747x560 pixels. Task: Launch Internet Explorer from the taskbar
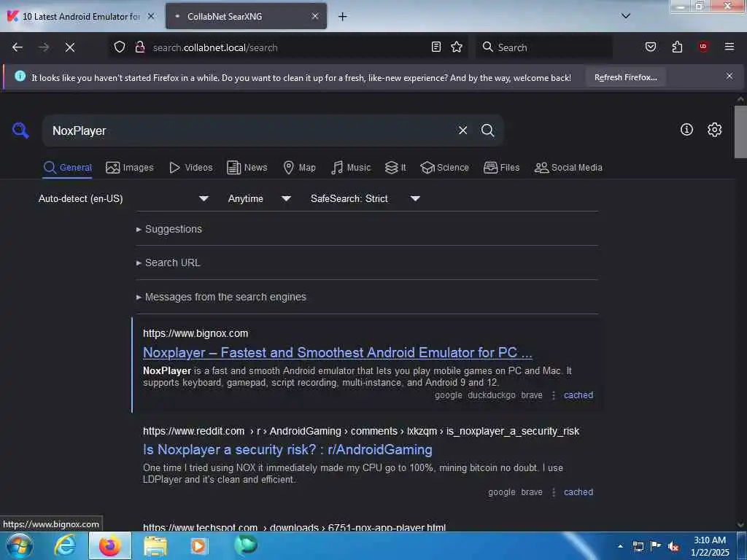[65, 546]
